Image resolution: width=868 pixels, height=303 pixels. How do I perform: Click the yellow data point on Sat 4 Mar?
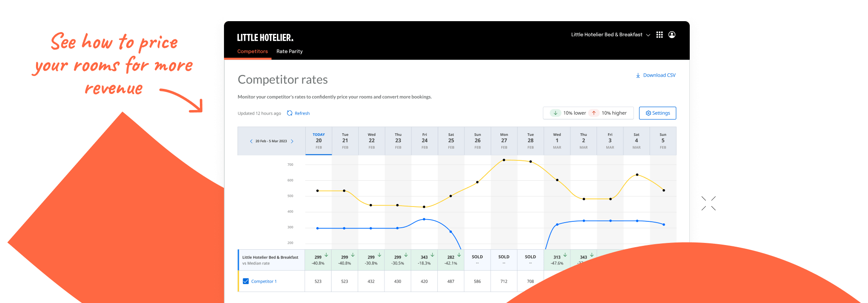637,175
